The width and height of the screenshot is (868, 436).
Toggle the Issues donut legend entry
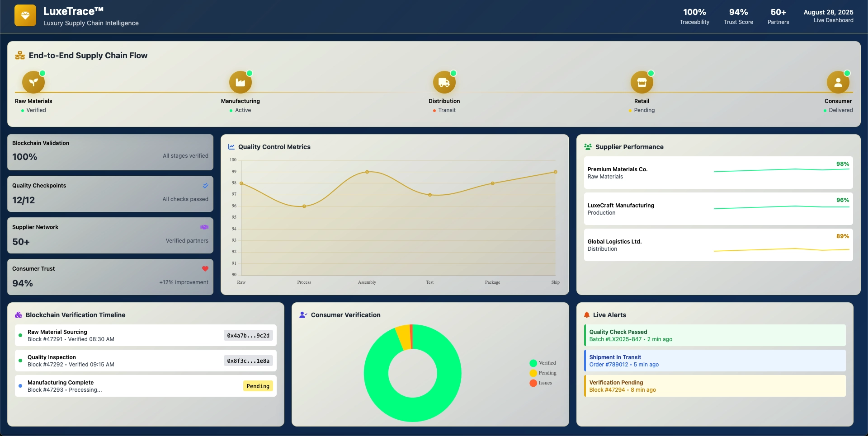[x=541, y=383]
